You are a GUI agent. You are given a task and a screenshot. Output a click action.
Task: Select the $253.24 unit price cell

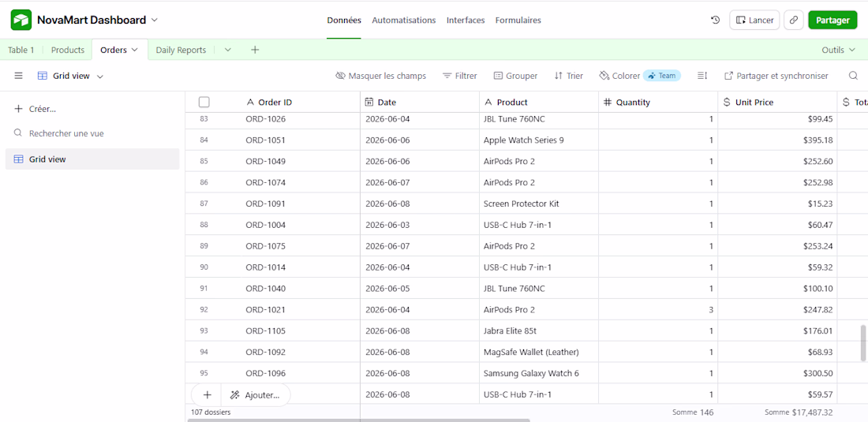coord(777,246)
